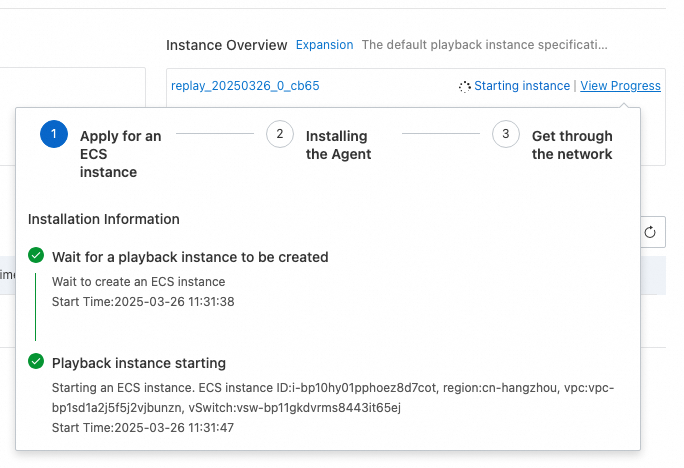Select the Installing the Agent step label
The width and height of the screenshot is (684, 468).
tap(338, 145)
